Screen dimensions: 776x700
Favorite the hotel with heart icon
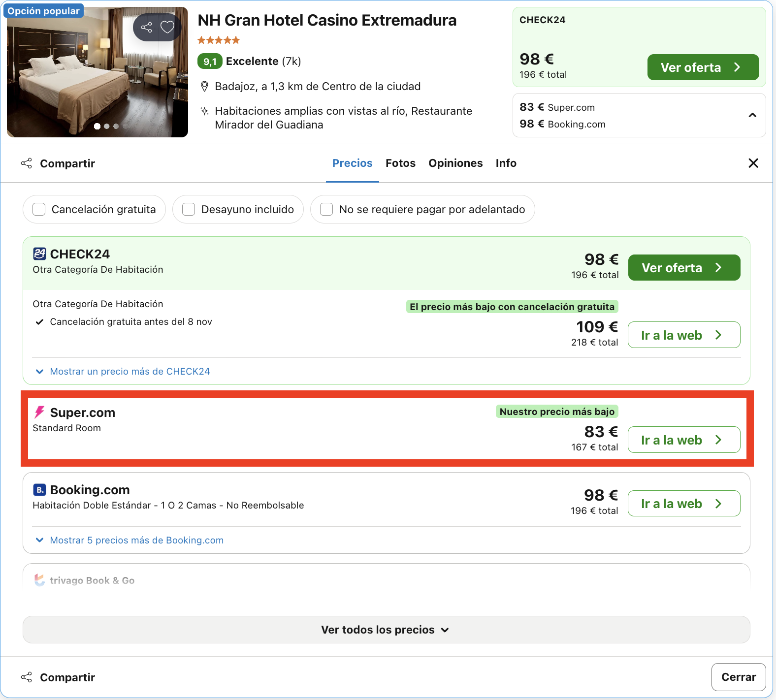167,27
